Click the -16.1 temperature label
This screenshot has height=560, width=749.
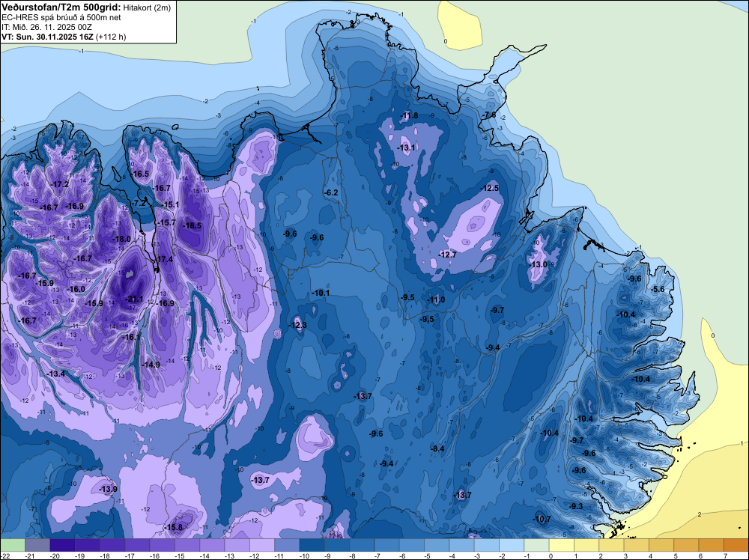[x=131, y=337]
